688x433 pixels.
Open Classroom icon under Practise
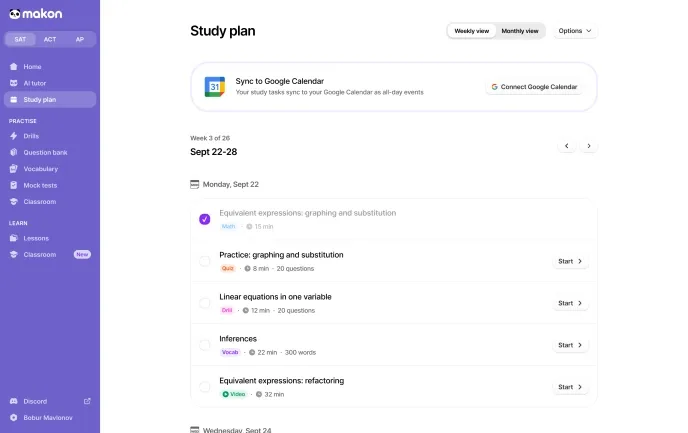[14, 201]
